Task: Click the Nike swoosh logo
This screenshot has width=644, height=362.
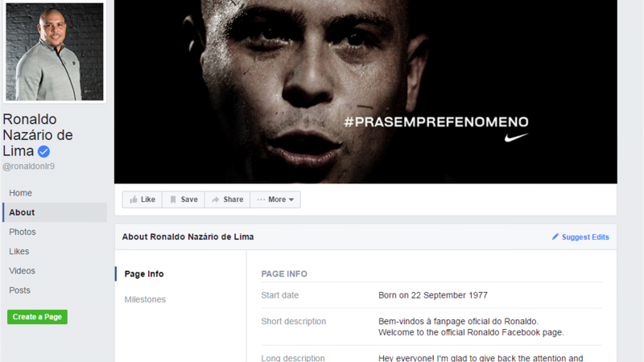Action: click(x=515, y=138)
